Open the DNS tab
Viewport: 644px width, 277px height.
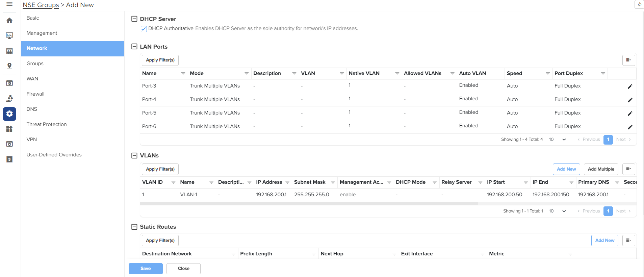(73, 109)
